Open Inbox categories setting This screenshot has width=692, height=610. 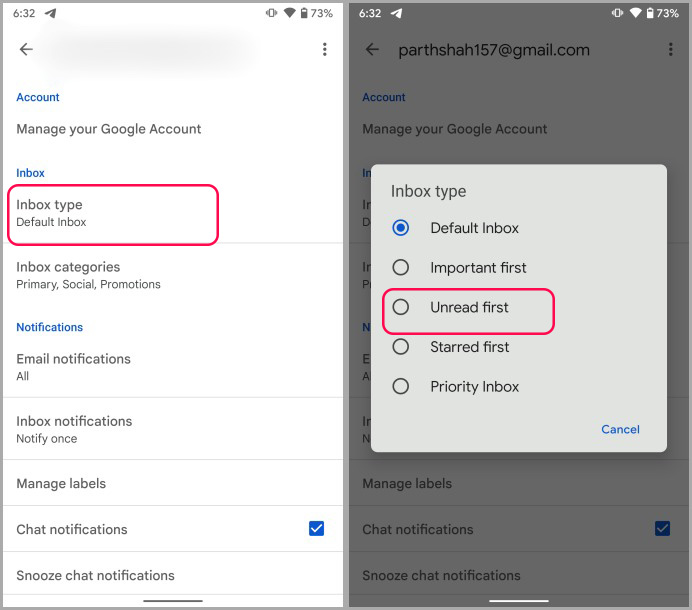[173, 275]
